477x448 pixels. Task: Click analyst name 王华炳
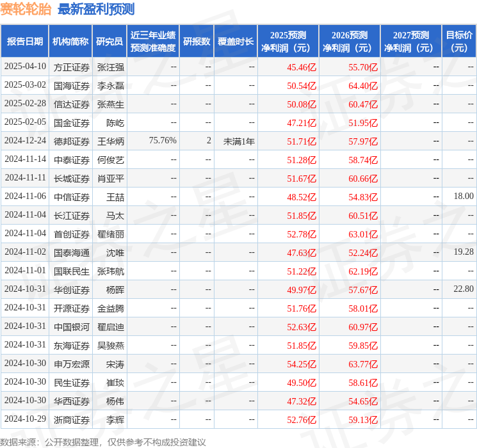pos(111,141)
